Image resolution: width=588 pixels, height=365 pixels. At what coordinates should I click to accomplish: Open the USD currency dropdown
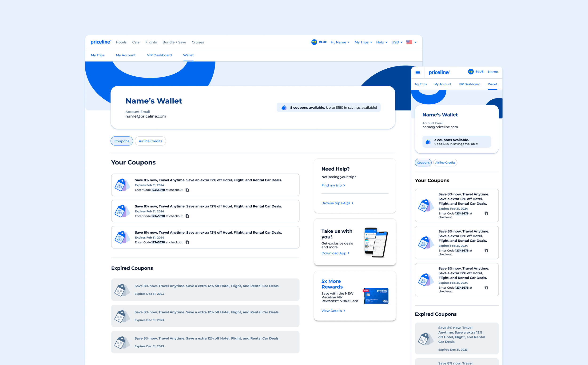pos(397,42)
